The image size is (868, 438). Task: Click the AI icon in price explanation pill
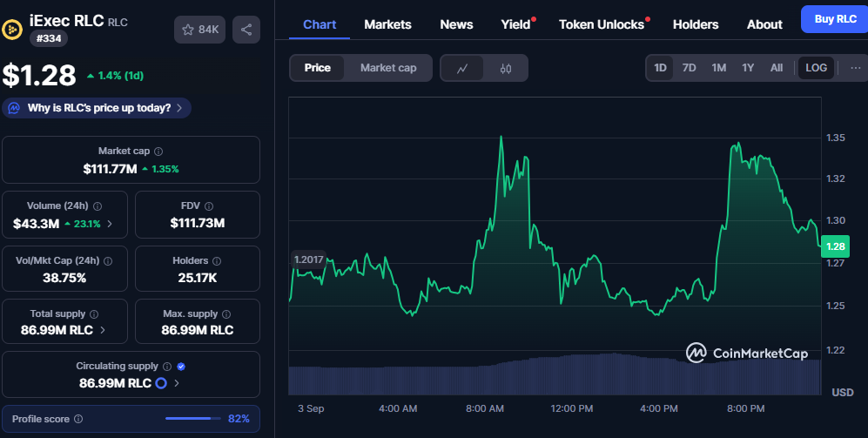[14, 108]
